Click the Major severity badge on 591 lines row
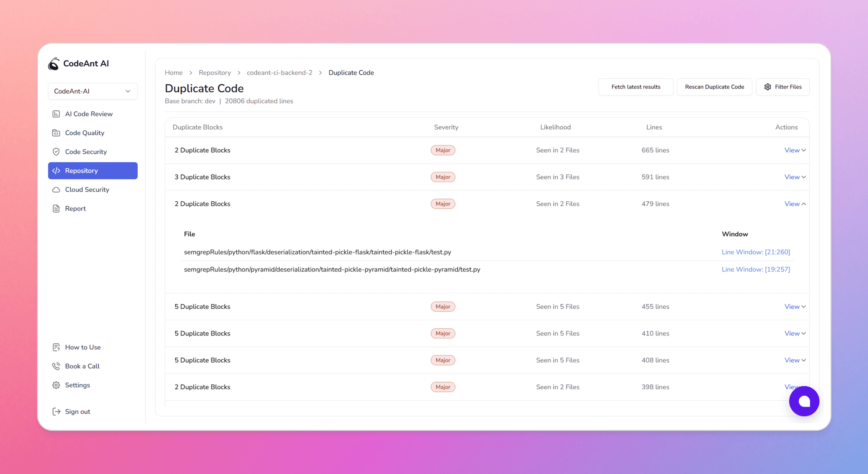The image size is (868, 474). [x=442, y=177]
